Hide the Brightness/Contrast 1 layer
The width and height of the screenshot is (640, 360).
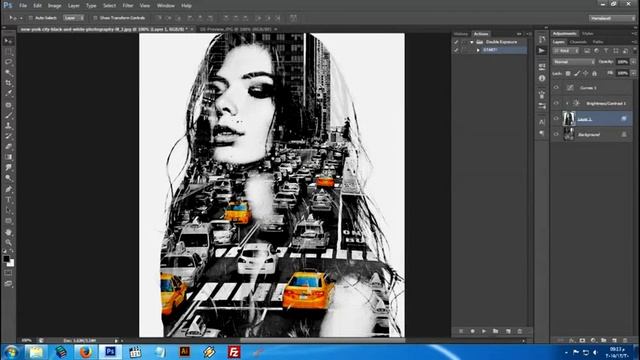click(x=556, y=103)
